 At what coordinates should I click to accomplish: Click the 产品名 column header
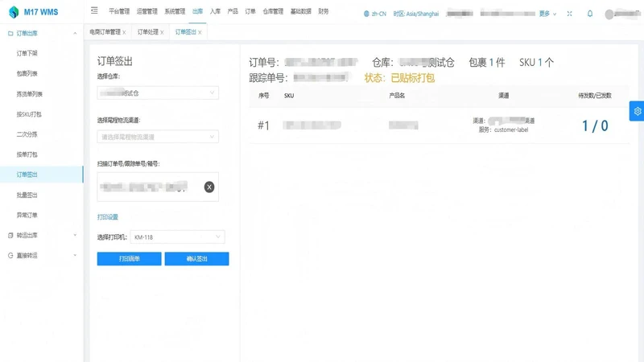coord(397,96)
